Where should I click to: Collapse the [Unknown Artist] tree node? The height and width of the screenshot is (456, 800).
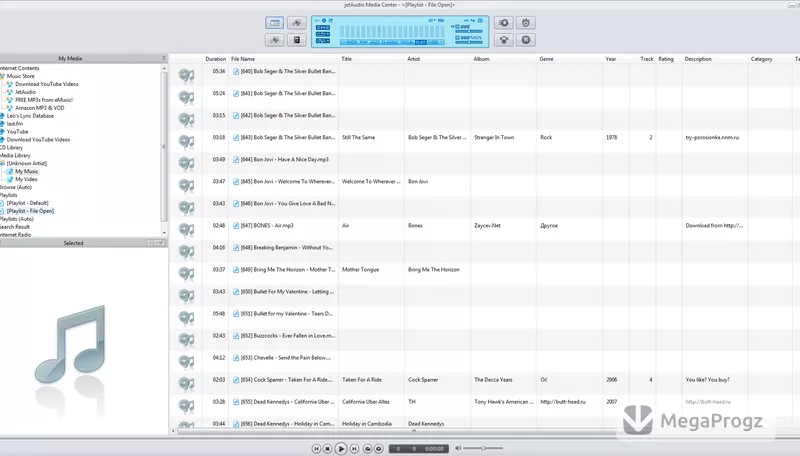click(x=3, y=163)
